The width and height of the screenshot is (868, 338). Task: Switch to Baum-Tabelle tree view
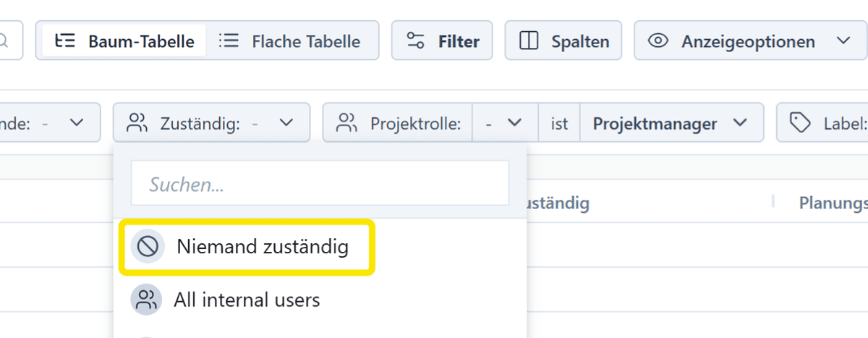tap(124, 41)
